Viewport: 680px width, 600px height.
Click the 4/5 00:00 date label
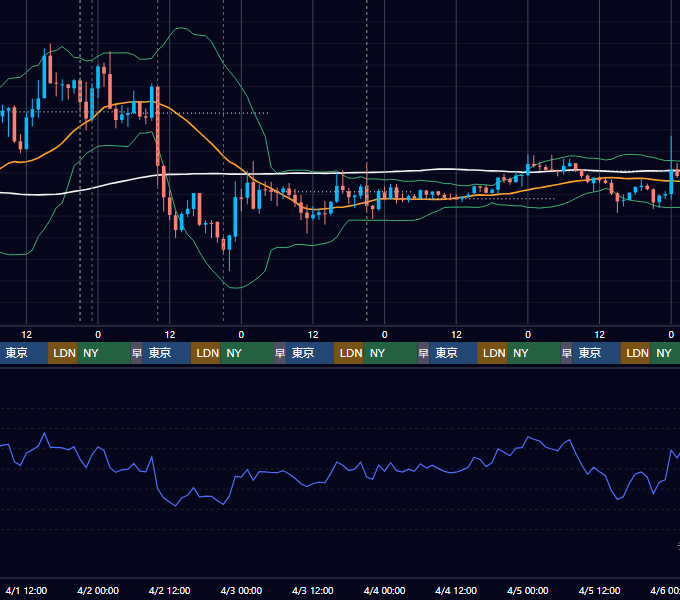tap(528, 590)
